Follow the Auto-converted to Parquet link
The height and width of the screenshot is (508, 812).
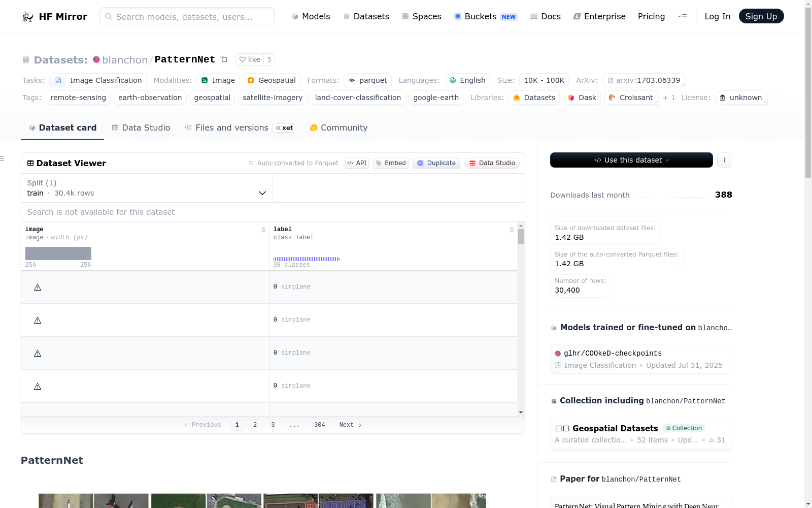coord(298,163)
